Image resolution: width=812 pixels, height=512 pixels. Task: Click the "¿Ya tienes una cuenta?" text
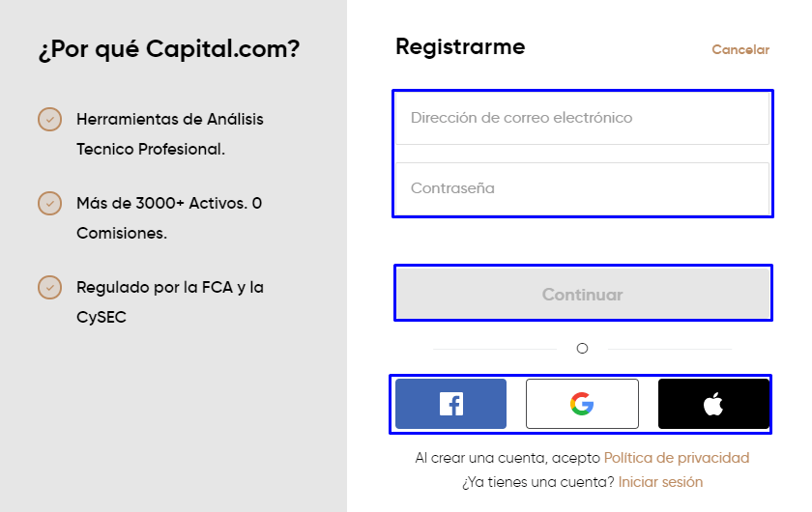click(538, 482)
